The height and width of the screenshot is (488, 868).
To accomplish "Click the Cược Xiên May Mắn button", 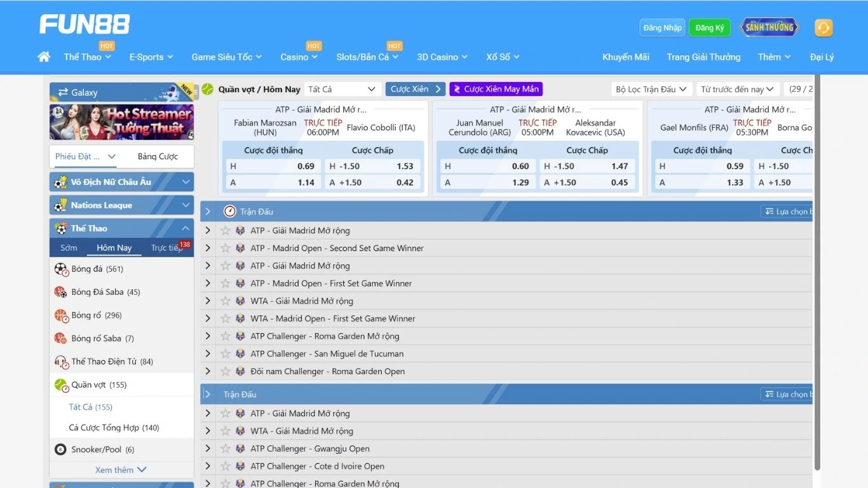I will (x=496, y=90).
